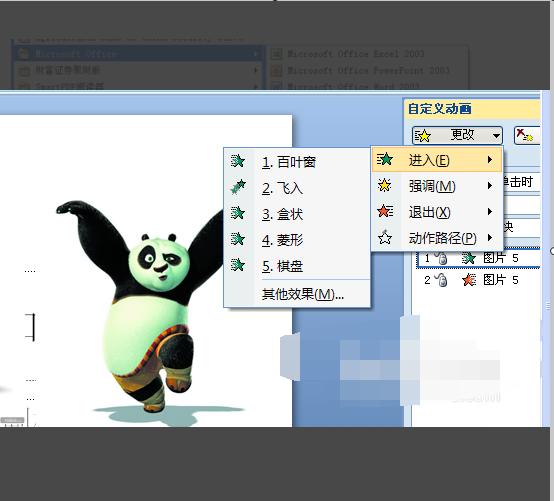Open the start dropdown showing 击时

521,182
